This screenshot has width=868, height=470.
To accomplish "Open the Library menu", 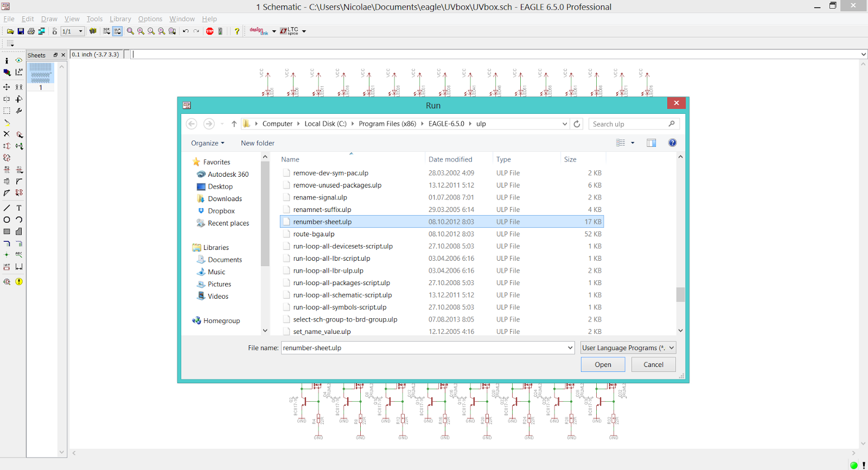I will point(120,19).
